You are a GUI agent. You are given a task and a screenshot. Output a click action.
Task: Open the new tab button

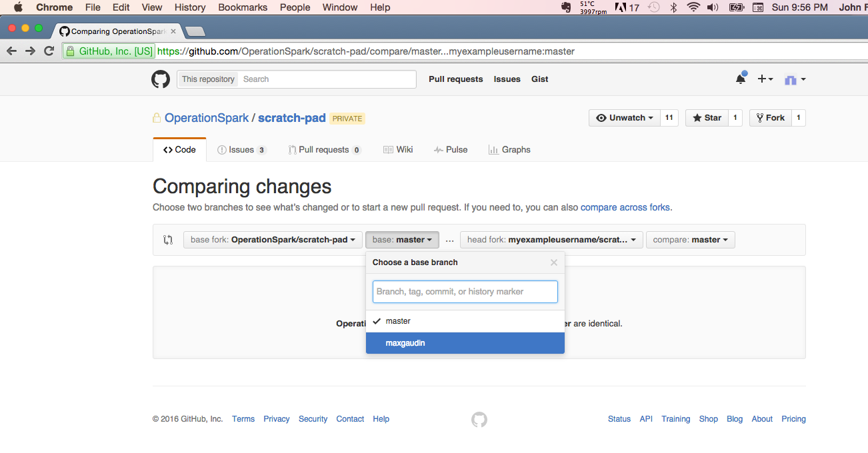pyautogui.click(x=195, y=31)
